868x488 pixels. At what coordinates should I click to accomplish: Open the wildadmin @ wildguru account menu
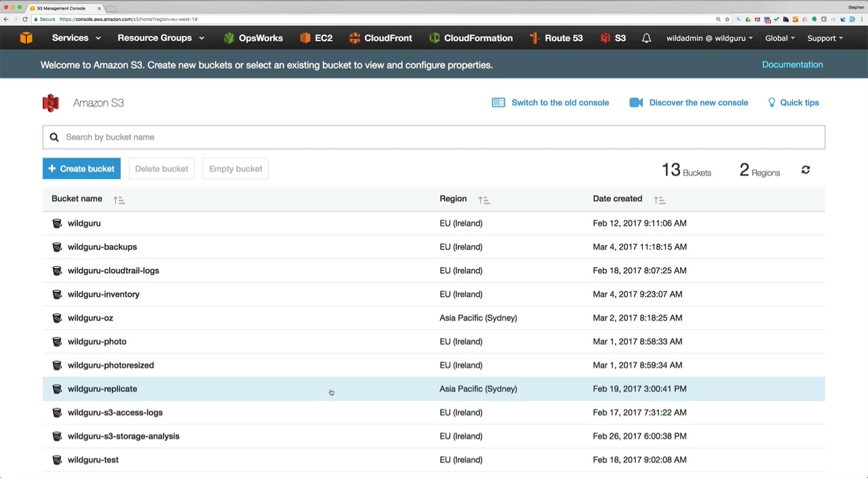[x=709, y=38]
